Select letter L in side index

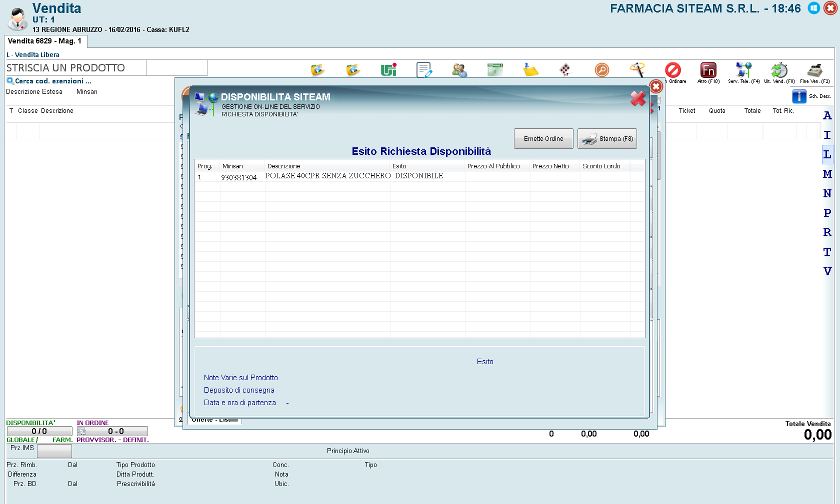[x=827, y=154]
